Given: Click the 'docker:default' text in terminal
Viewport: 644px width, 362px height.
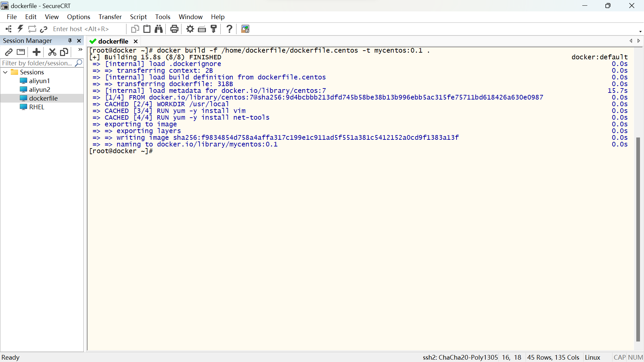Looking at the screenshot, I should coord(599,57).
